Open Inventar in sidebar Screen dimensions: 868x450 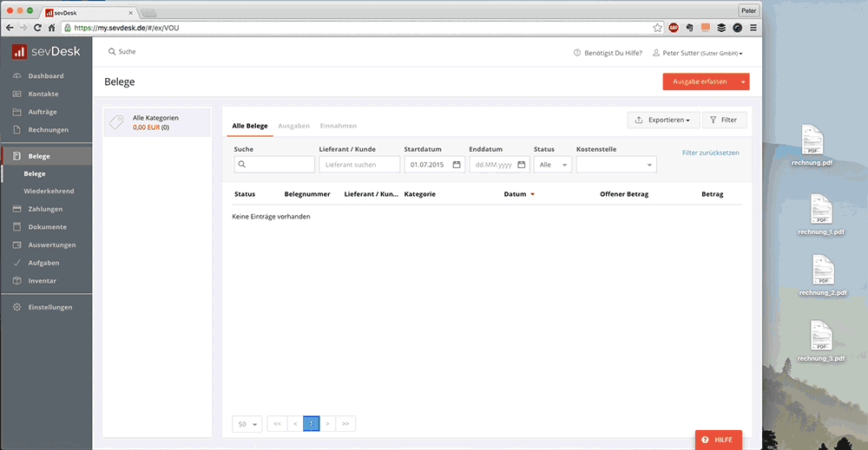[42, 281]
